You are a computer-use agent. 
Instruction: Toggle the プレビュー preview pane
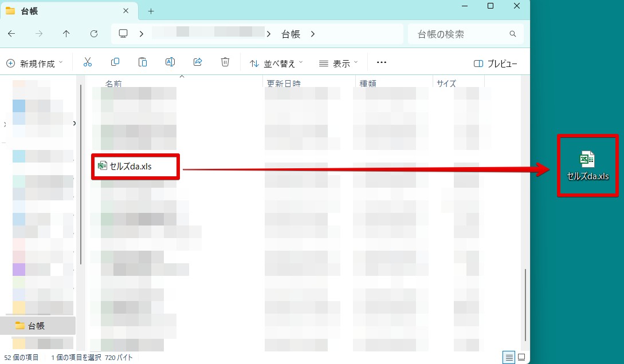coord(496,64)
